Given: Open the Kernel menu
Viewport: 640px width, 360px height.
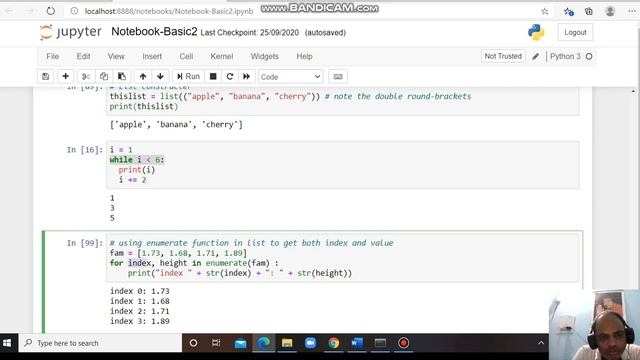Looking at the screenshot, I should pyautogui.click(x=222, y=56).
